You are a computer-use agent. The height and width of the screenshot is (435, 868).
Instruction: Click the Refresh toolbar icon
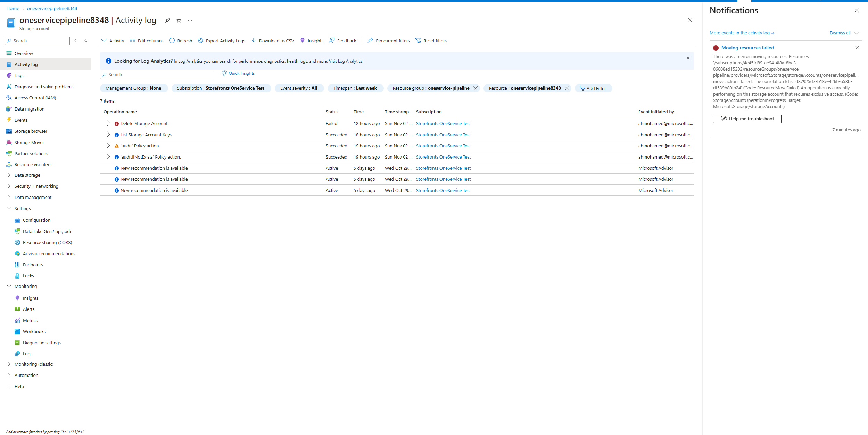(x=172, y=41)
